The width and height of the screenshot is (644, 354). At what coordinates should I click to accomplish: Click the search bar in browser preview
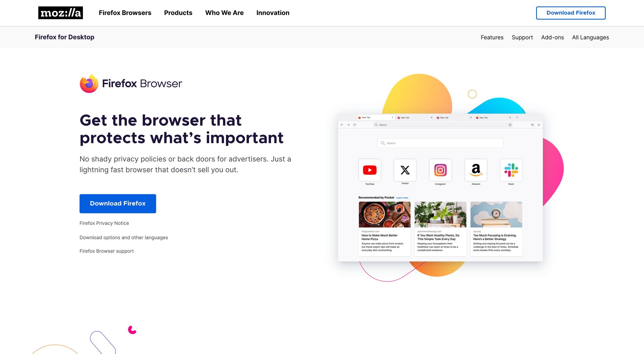pos(440,143)
